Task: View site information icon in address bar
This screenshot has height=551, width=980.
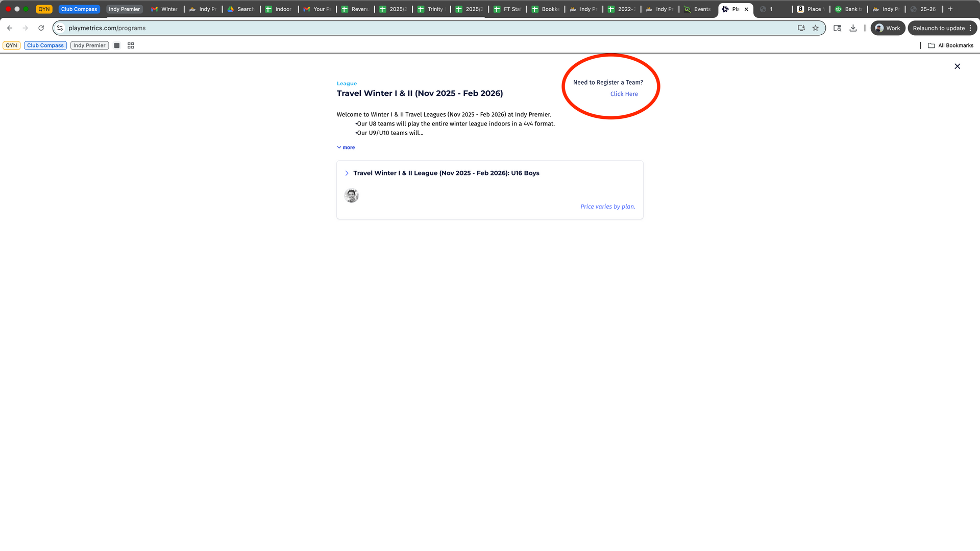Action: coord(60,28)
